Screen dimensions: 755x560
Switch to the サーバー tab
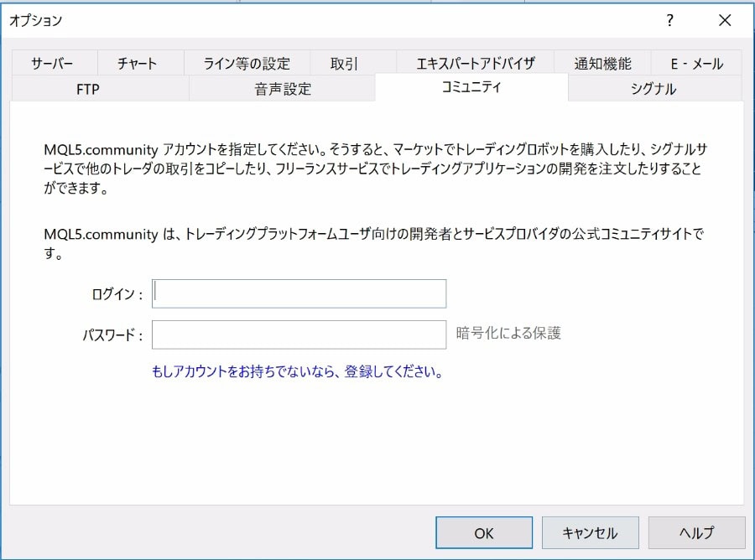[x=55, y=63]
